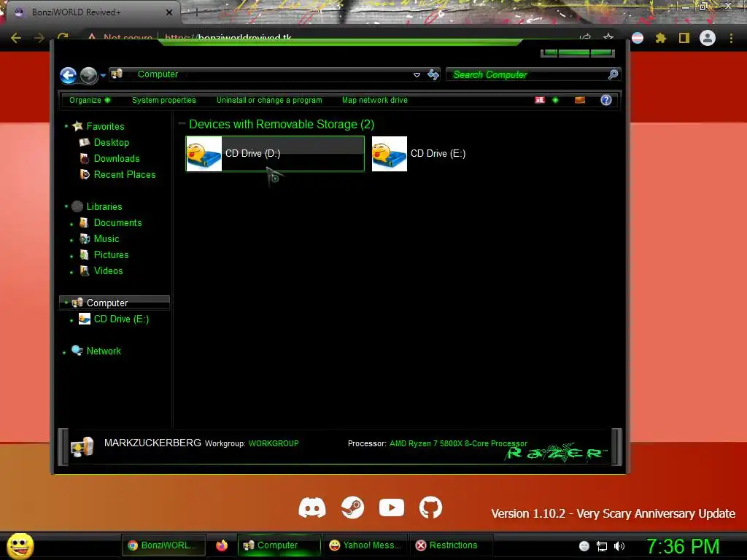Open the GitHub link icon
This screenshot has width=747, height=560.
pos(430,507)
